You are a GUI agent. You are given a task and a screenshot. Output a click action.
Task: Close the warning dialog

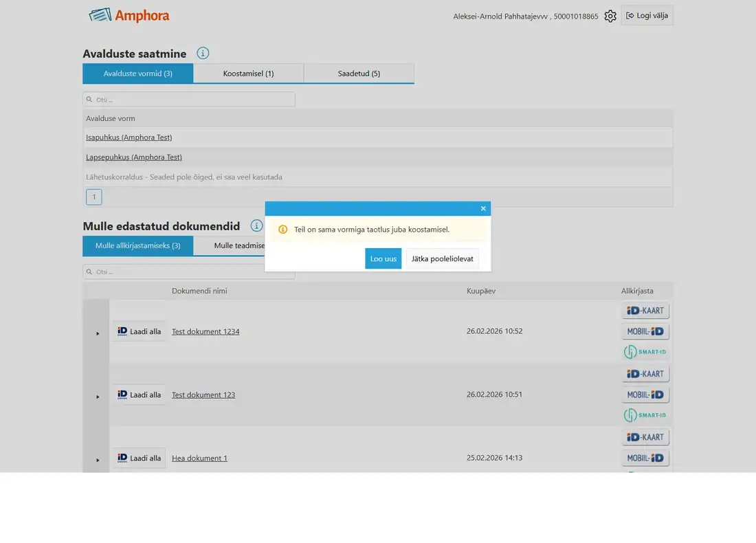(x=483, y=208)
